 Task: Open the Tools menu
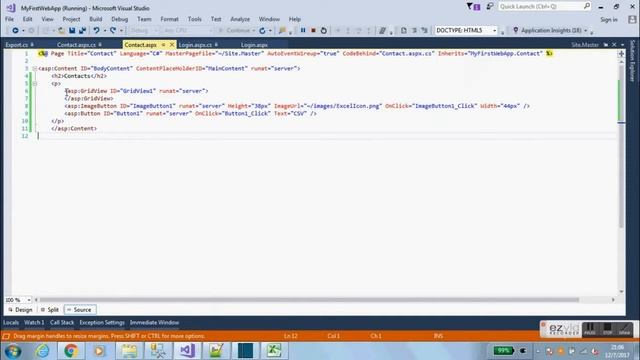(x=195, y=19)
